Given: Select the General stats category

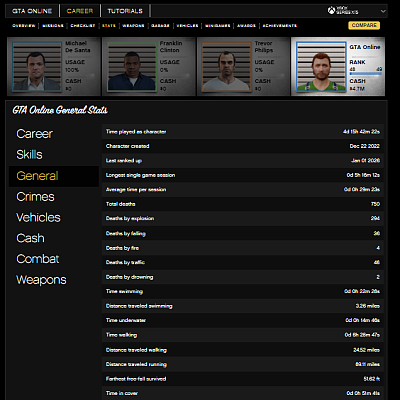Looking at the screenshot, I should click(x=54, y=176).
